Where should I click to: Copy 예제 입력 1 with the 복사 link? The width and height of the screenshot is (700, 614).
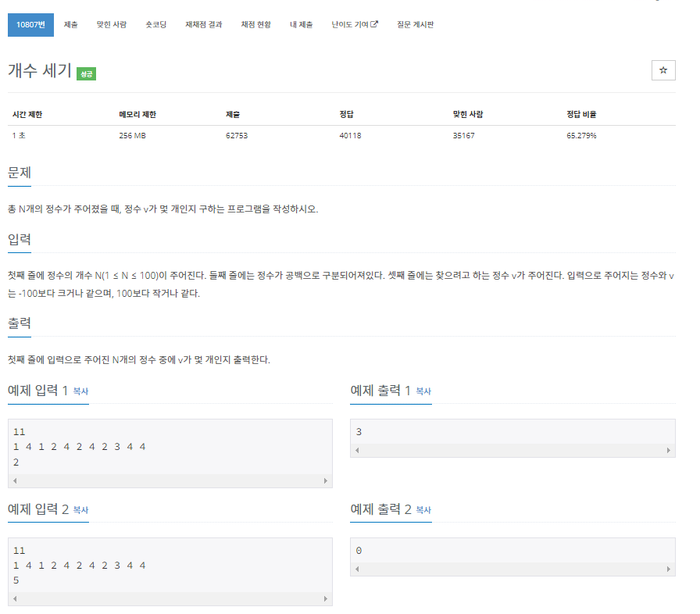(80, 391)
